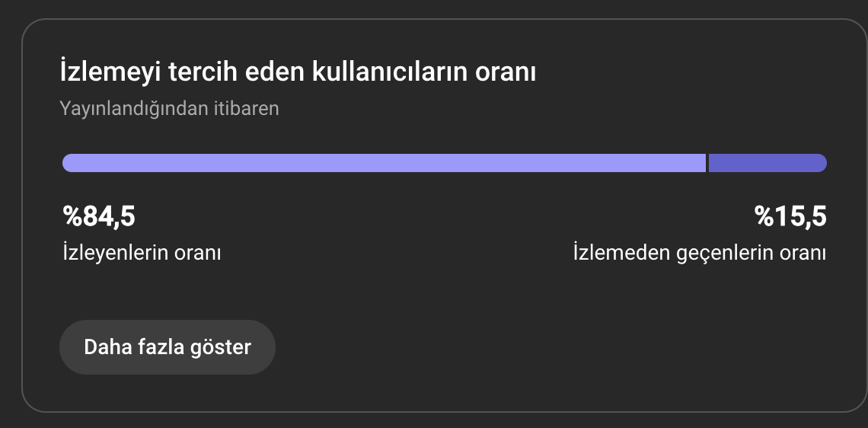Select the dark purple skipped segment of bar
This screenshot has height=428, width=868.
pyautogui.click(x=767, y=163)
